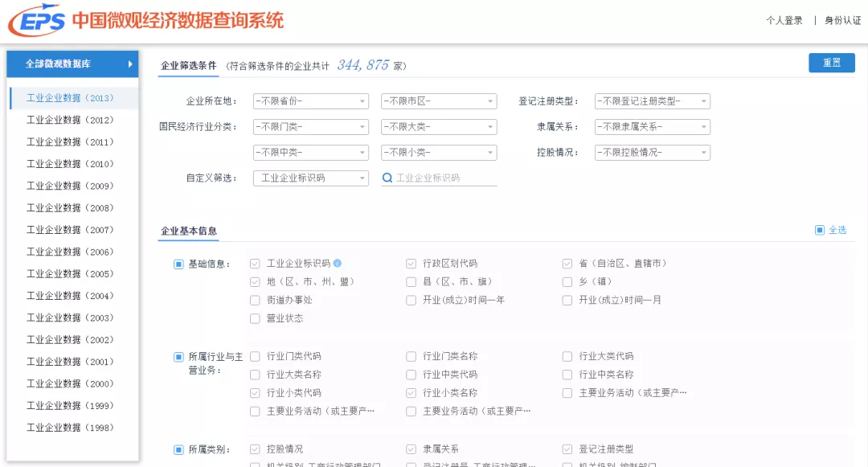Check the 行业中类代码 checkbox
Screen dimensions: 868x467
tap(411, 375)
